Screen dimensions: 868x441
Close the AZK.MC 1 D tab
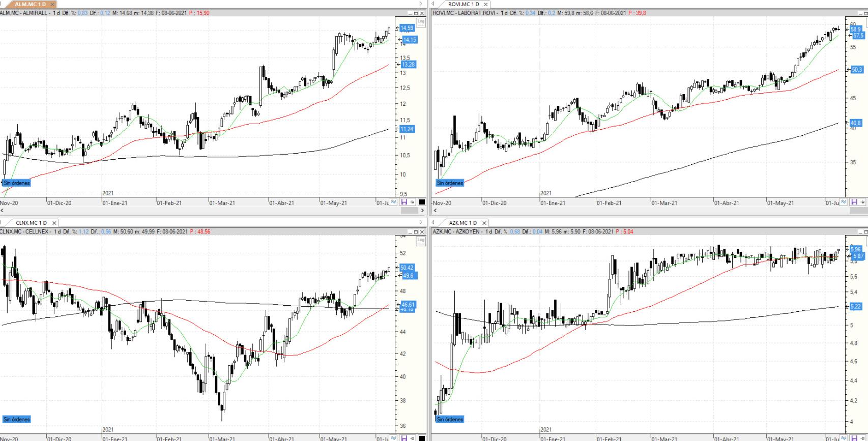point(484,223)
